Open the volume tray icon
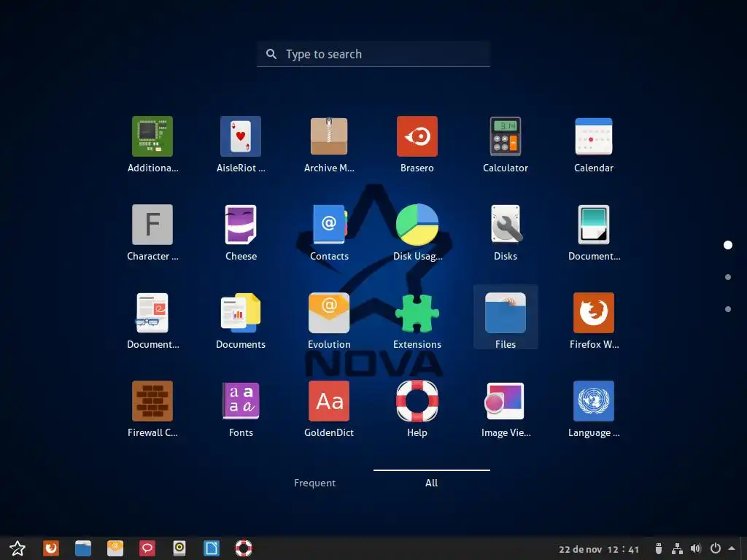 (x=696, y=549)
